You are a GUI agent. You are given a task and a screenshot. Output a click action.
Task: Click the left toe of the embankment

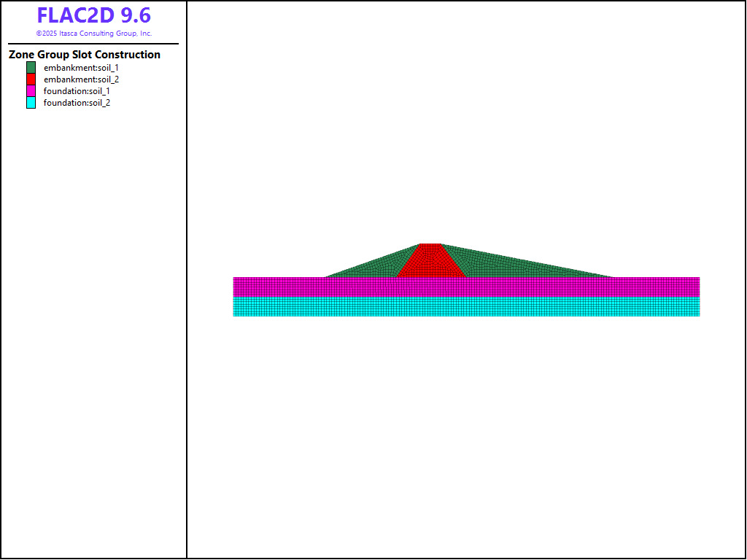[326, 276]
